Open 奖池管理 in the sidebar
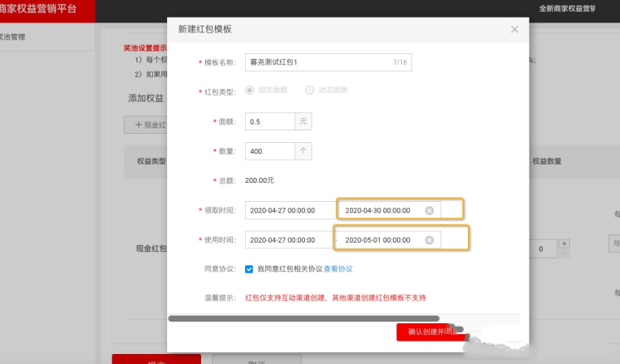 [12, 37]
